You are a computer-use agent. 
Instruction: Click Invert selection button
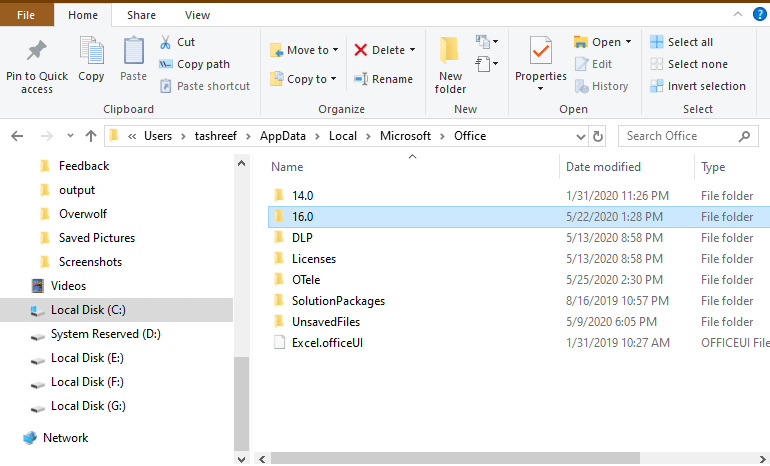pyautogui.click(x=697, y=86)
